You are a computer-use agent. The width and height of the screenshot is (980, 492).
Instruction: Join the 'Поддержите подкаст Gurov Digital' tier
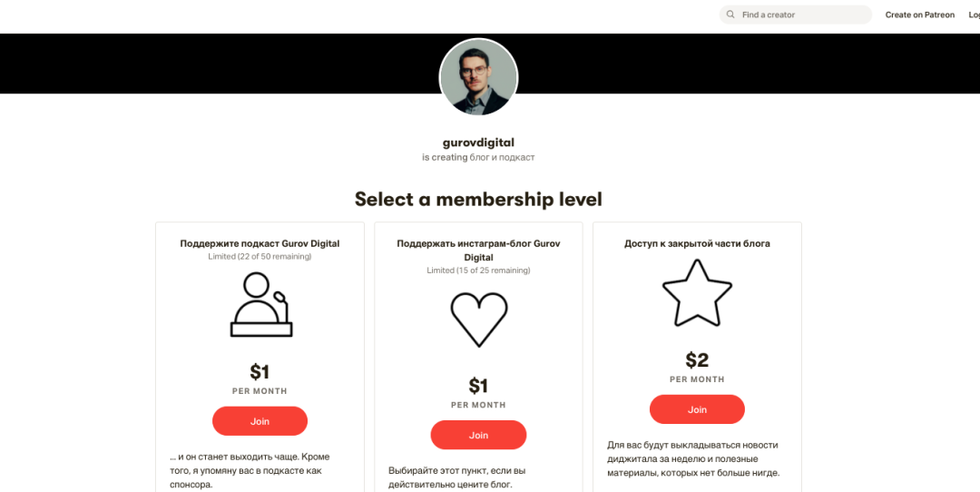click(x=260, y=421)
